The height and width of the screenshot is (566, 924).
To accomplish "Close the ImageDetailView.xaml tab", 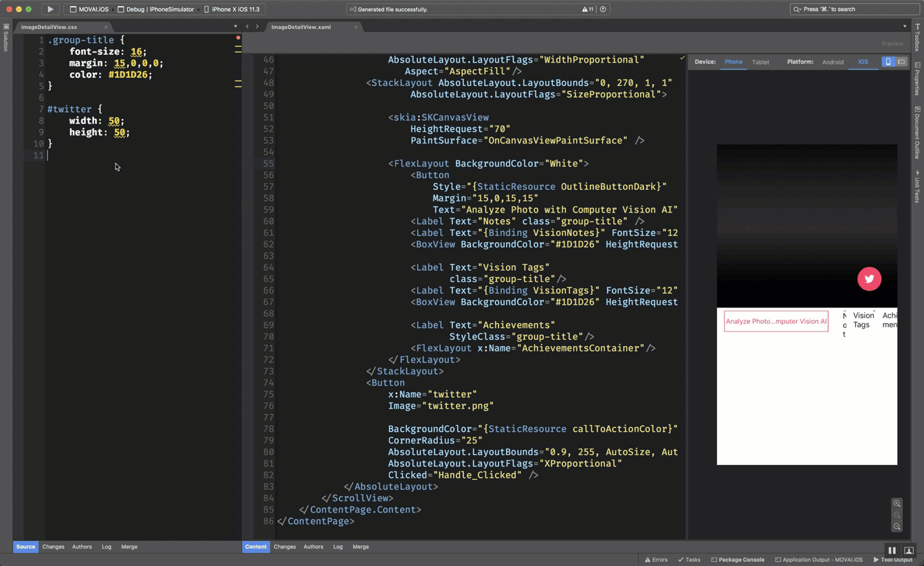I will click(356, 27).
